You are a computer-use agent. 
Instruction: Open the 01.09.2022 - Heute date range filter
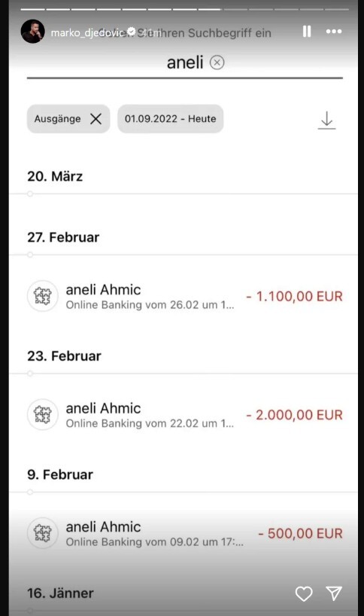[x=170, y=119]
